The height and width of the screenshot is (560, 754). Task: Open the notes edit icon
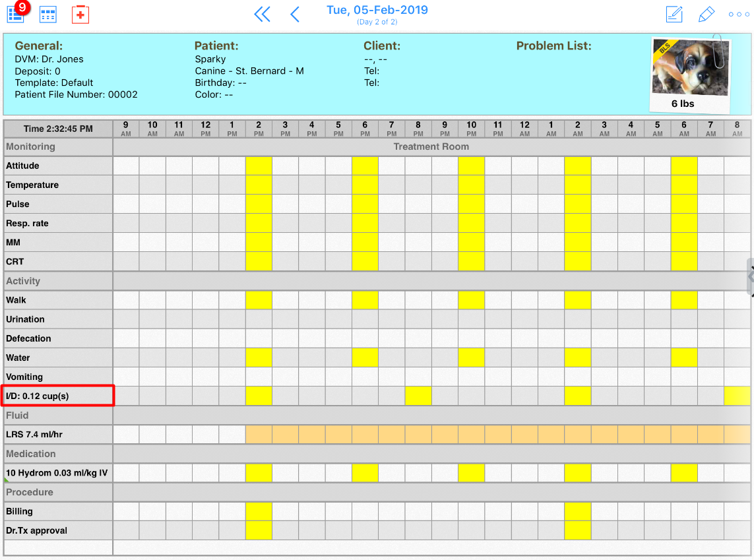click(674, 15)
